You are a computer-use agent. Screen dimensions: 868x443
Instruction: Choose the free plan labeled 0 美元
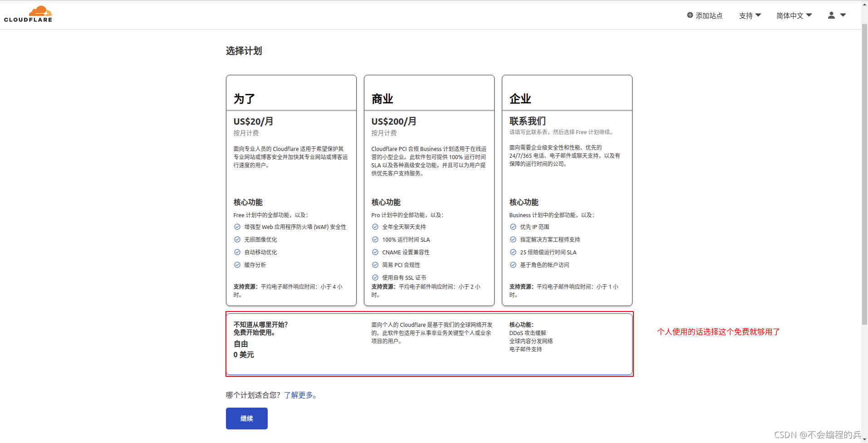click(x=429, y=344)
